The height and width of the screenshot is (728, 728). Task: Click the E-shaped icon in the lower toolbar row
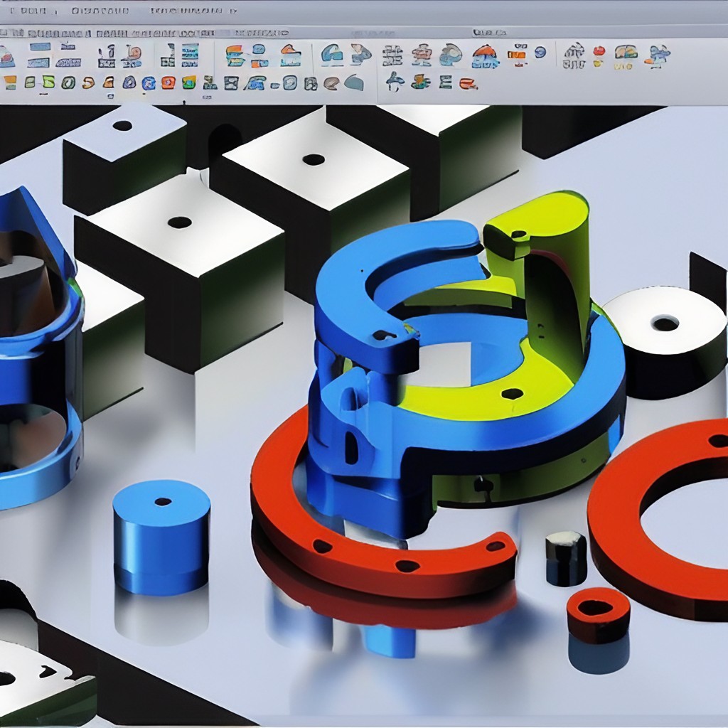(x=446, y=83)
